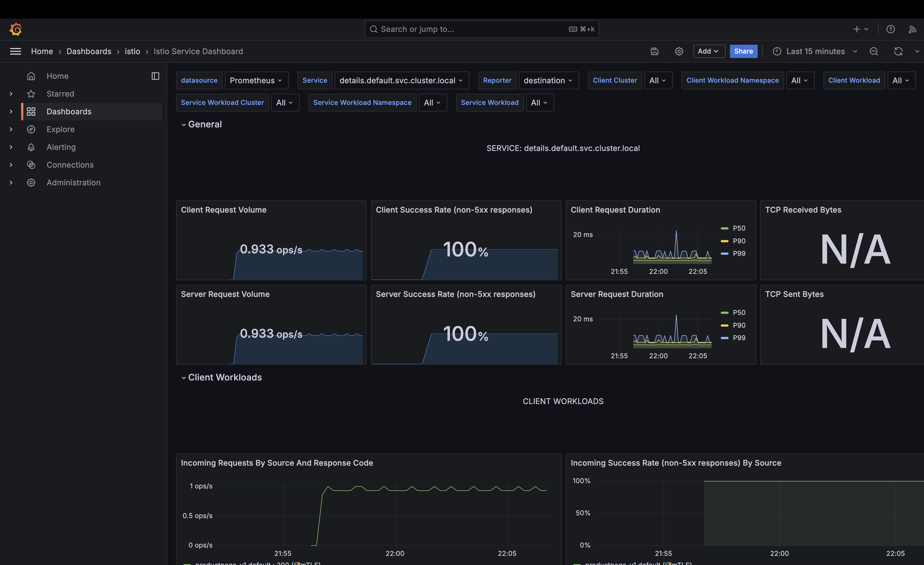The image size is (924, 565).
Task: Open Service Workload Namespace All dropdown
Action: (x=433, y=103)
